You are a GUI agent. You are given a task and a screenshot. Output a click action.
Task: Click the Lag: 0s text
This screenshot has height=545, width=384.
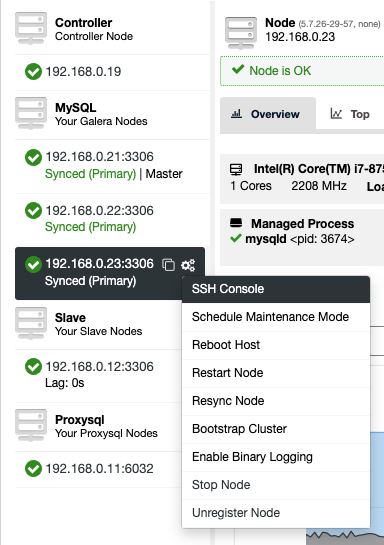click(65, 383)
